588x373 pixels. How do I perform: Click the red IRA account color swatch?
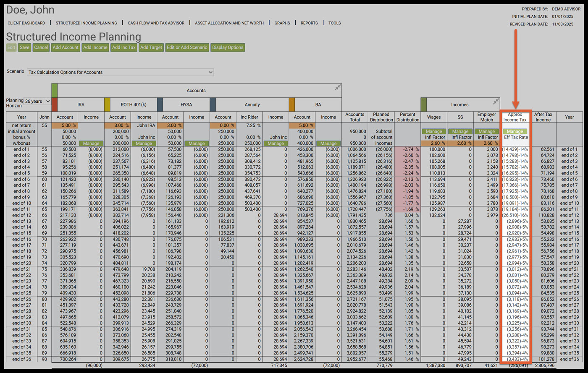pos(54,104)
